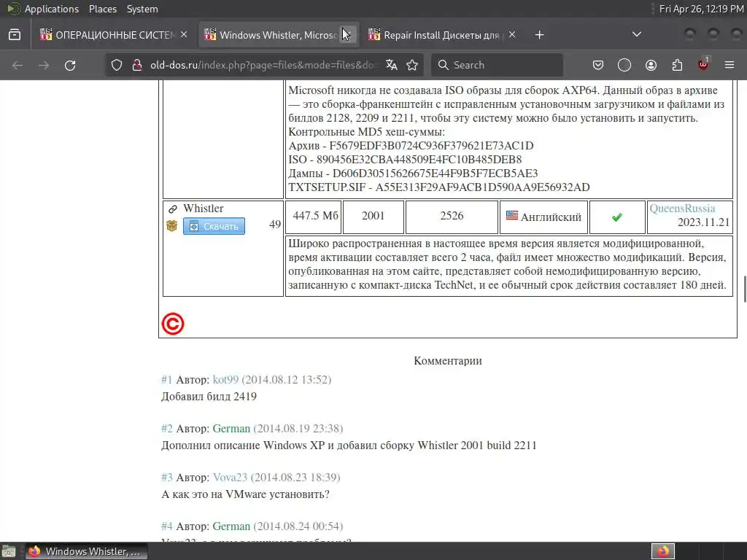The height and width of the screenshot is (560, 747).
Task: Click the circle container toolbar icon
Action: (624, 65)
